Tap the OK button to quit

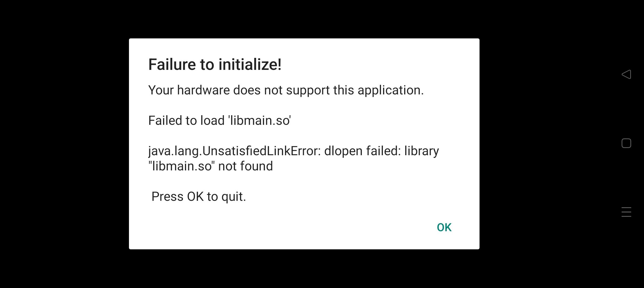coord(444,227)
